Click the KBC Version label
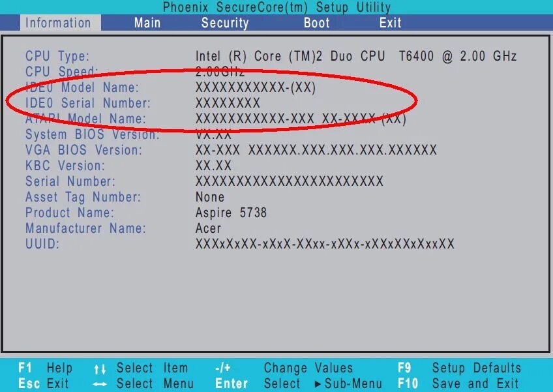The width and height of the screenshot is (553, 392). 65,166
